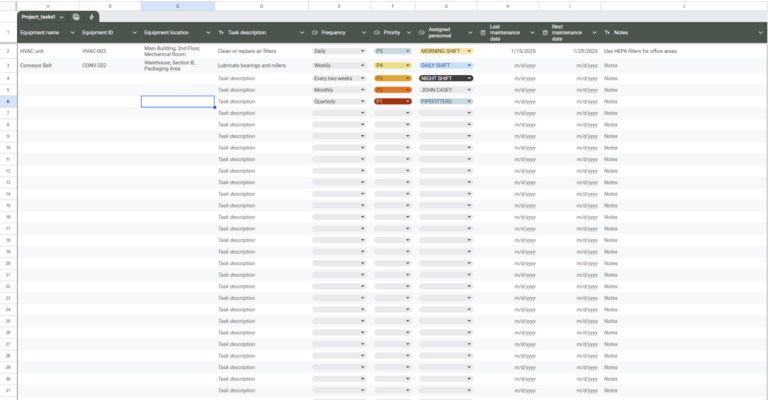This screenshot has width=768, height=400.
Task: Open empty Priority dropdown in row 8
Action: tap(393, 125)
